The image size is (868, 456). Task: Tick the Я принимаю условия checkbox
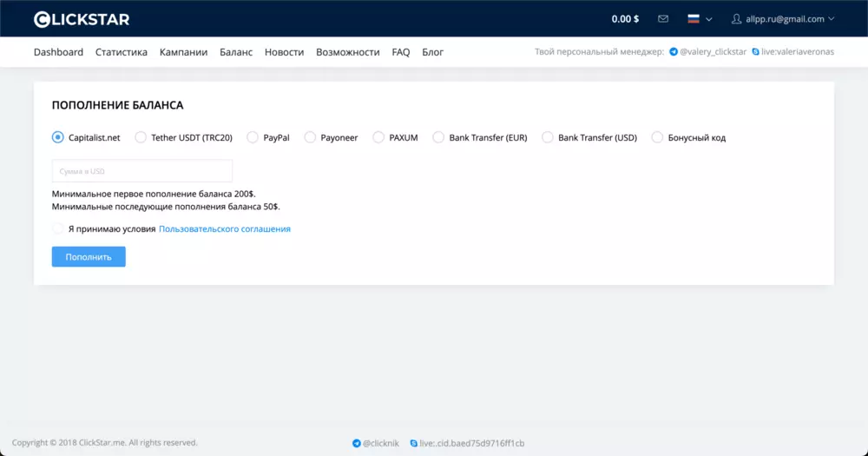tap(57, 228)
